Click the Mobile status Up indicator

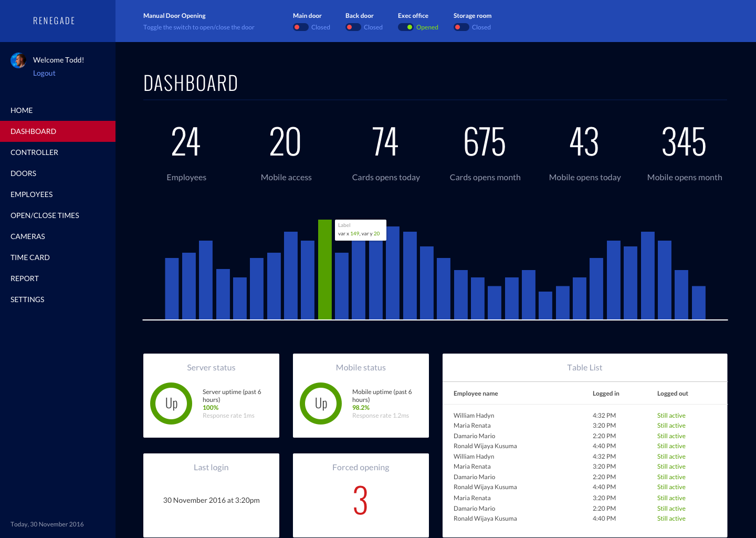(x=321, y=403)
